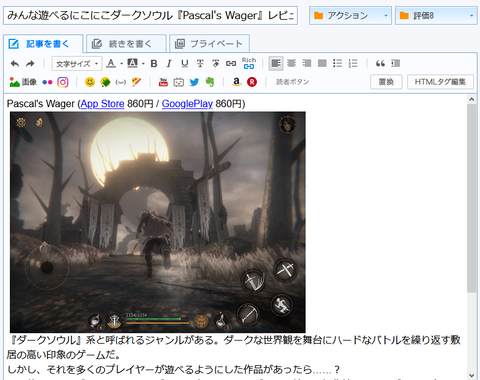Expand the アクション category dropdown
The image size is (480, 380).
(350, 15)
